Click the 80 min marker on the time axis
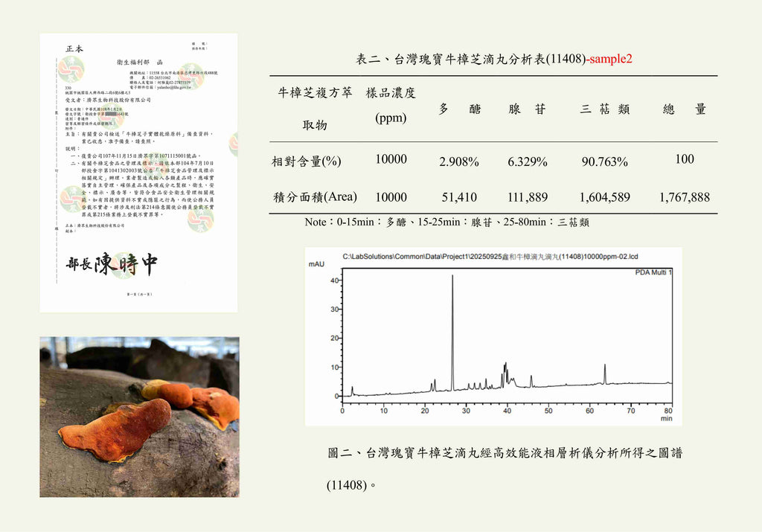 [667, 411]
